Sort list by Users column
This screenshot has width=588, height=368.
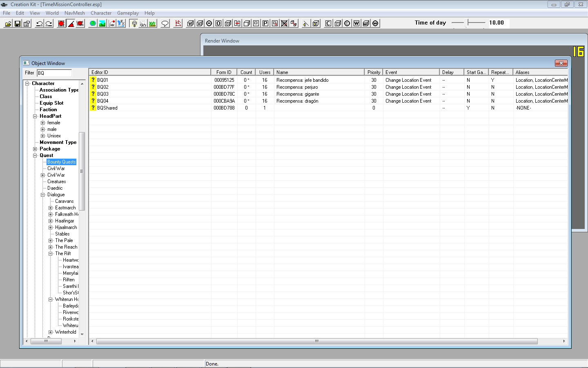(x=265, y=72)
